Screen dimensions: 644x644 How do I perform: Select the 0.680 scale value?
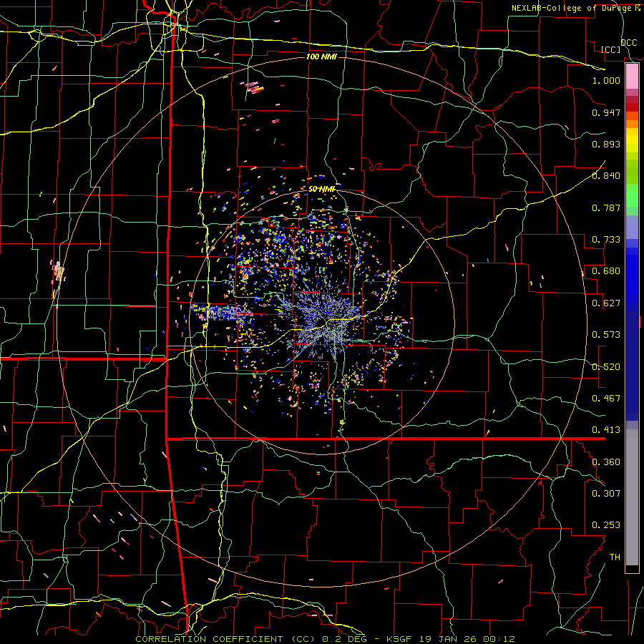(606, 271)
